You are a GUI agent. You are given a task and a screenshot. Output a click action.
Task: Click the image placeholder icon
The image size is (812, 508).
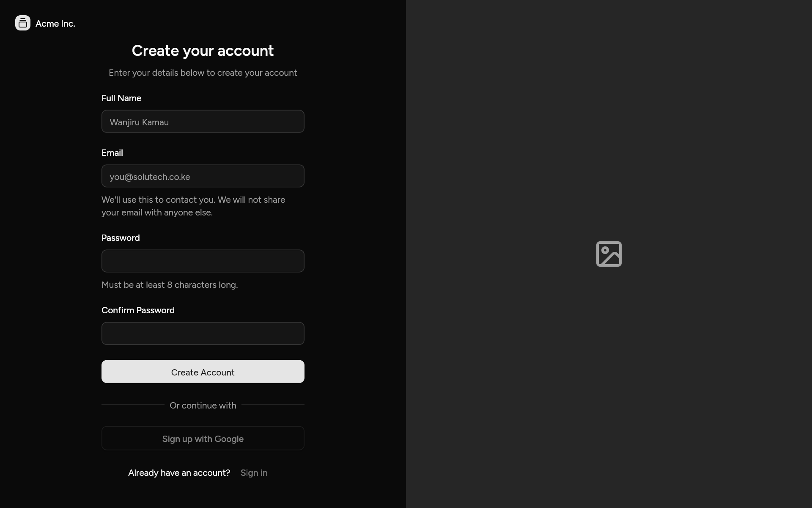609,254
